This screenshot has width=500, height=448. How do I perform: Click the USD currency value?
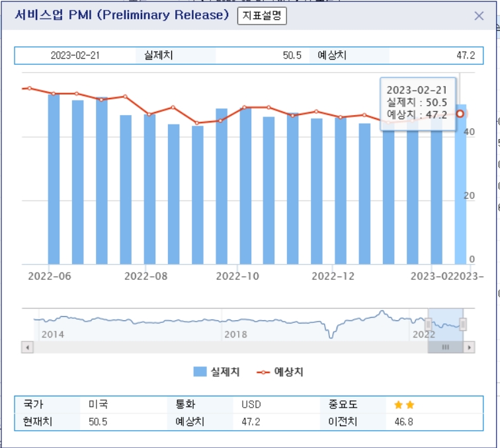tap(251, 404)
